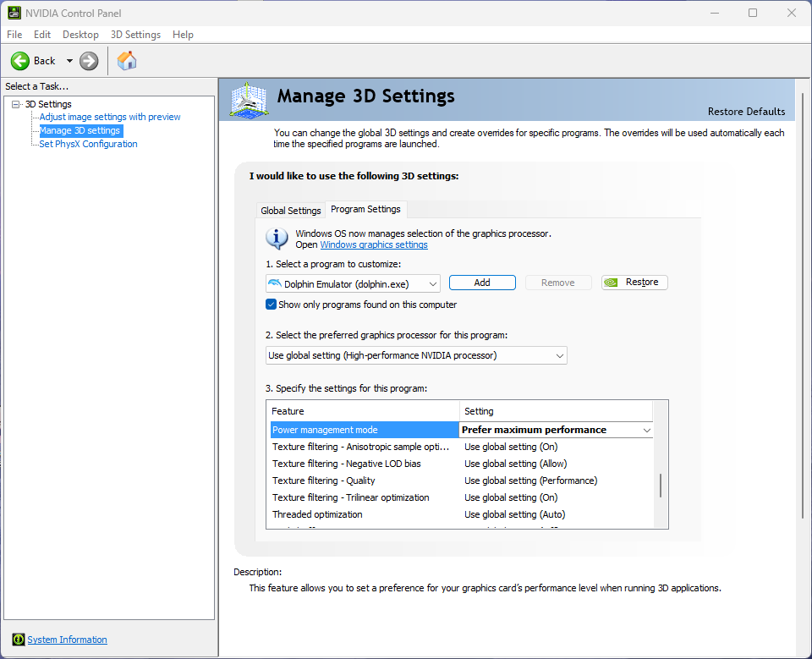Screen dimensions: 812x659
Task: Click the Feature column header
Action: (x=363, y=411)
